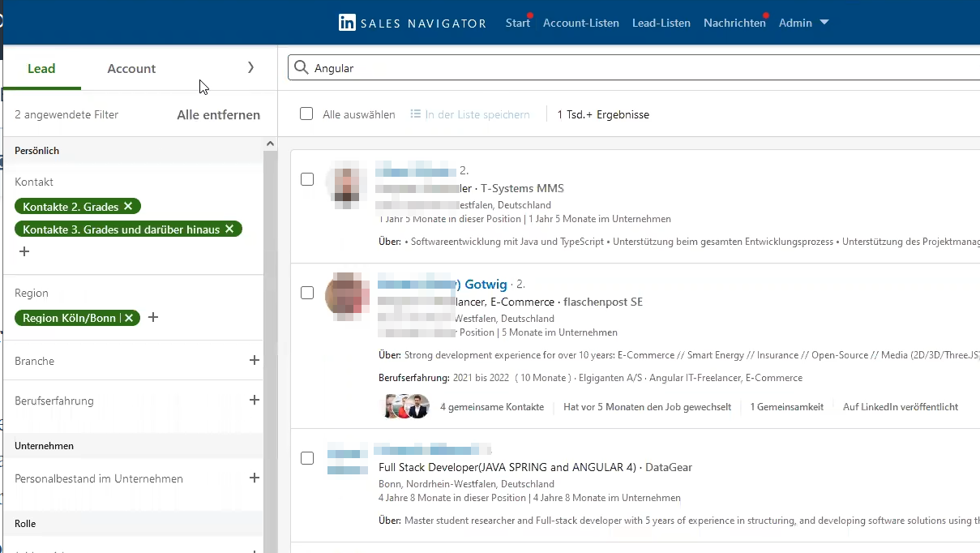The image size is (980, 553).
Task: Click Full Stack Developer(JAVA SPRING and ANGULAR 4) title
Action: (509, 467)
